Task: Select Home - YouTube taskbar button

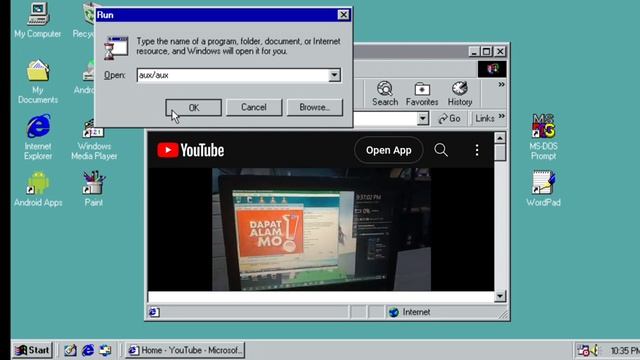Action: point(185,350)
